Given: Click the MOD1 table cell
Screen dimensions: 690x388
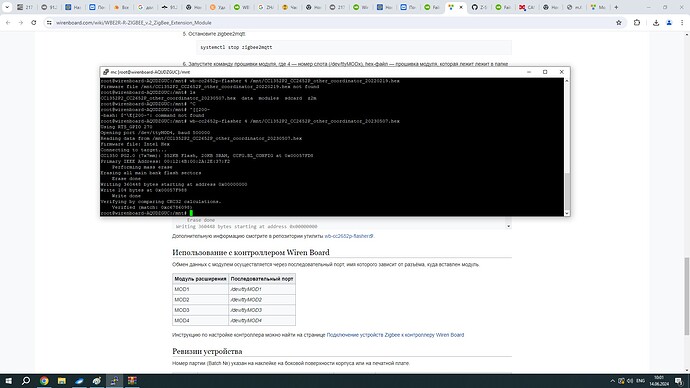Looking at the screenshot, I should [200, 289].
